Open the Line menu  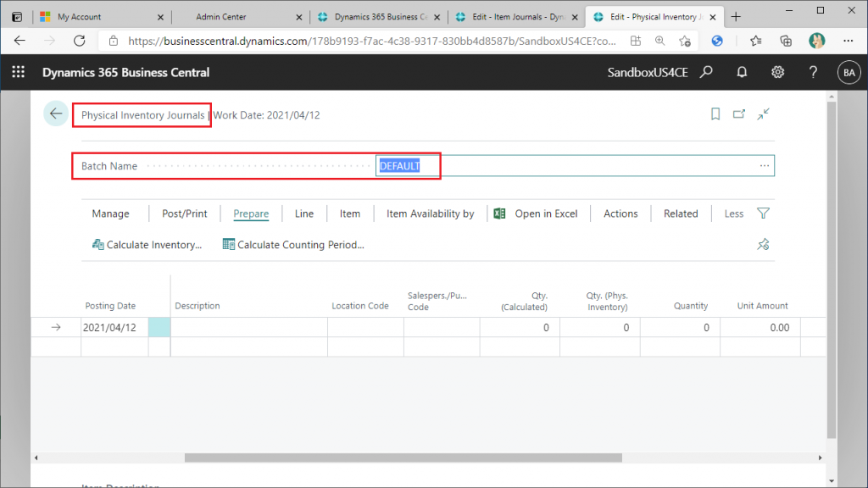pos(304,213)
